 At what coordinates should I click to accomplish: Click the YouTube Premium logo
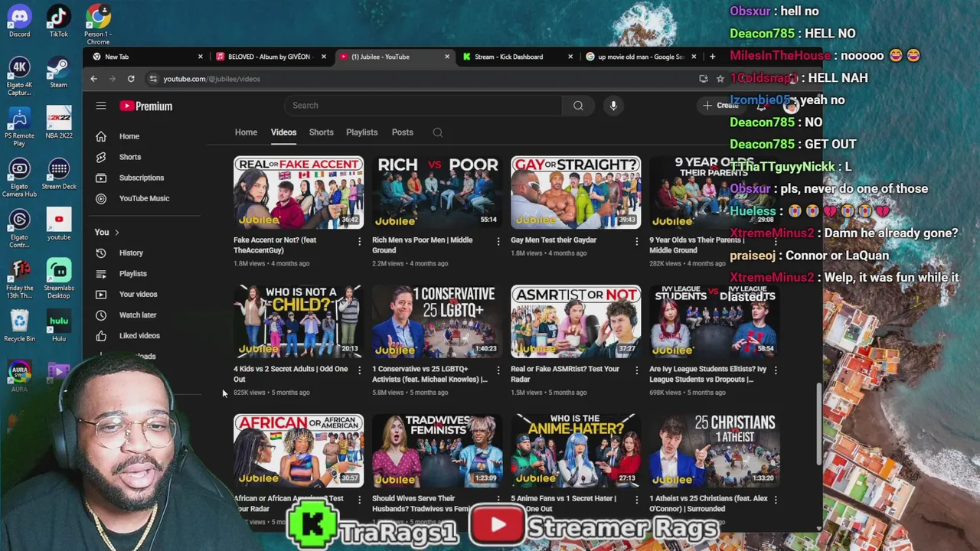coord(146,106)
